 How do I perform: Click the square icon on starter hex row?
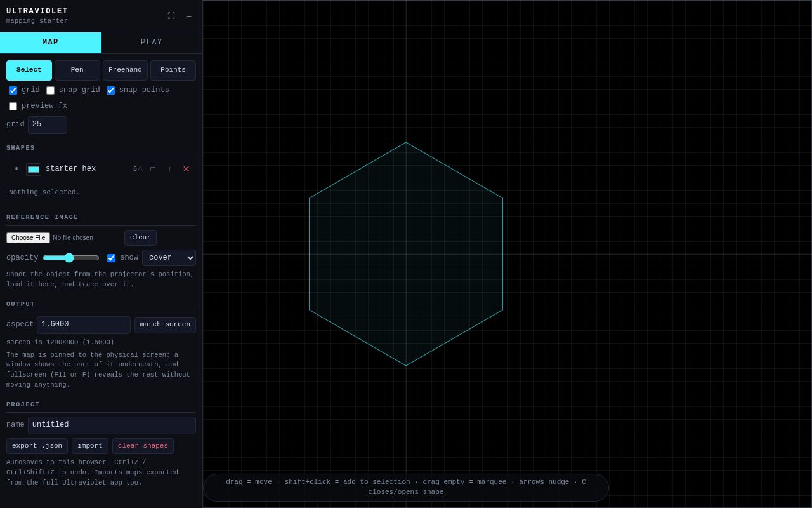point(153,169)
